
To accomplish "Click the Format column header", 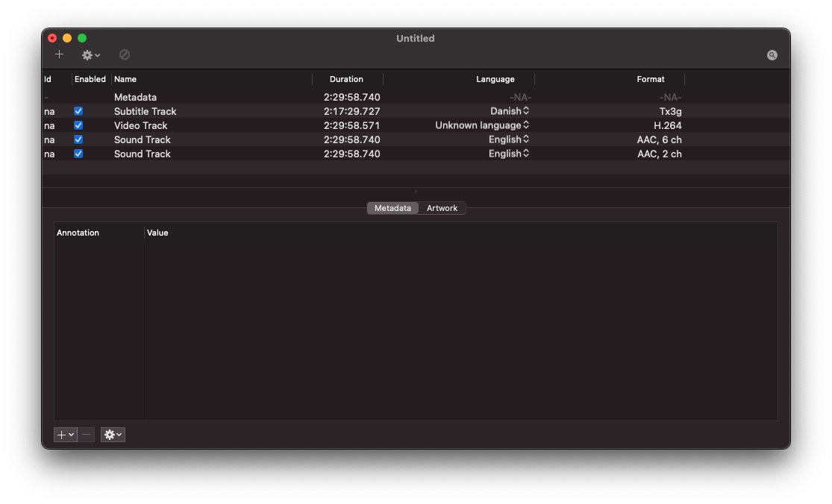I will [650, 79].
